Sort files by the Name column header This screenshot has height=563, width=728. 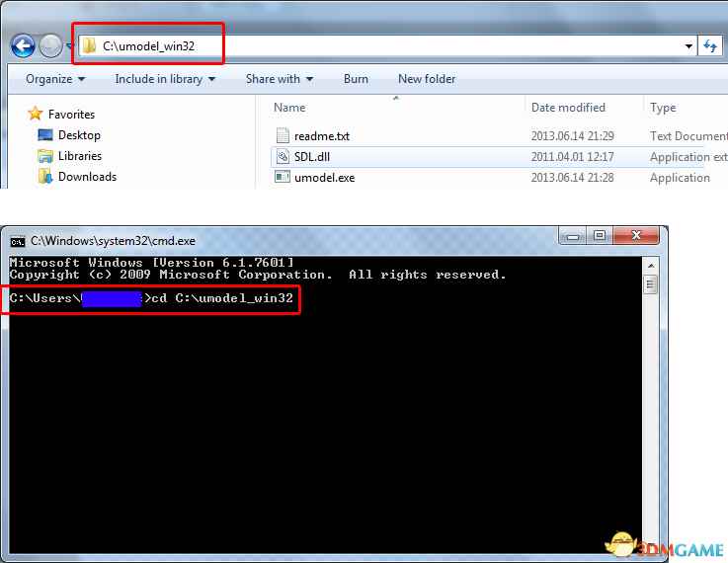pos(289,108)
